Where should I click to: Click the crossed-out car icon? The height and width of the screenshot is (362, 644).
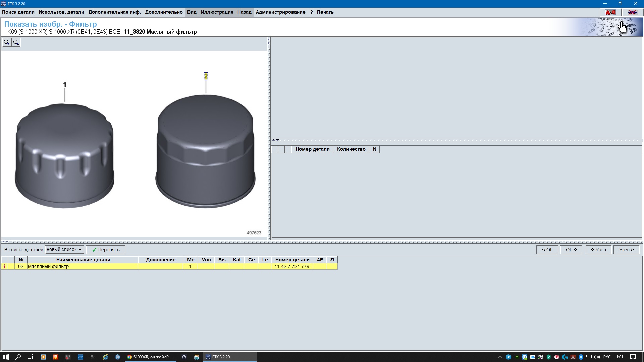click(633, 12)
